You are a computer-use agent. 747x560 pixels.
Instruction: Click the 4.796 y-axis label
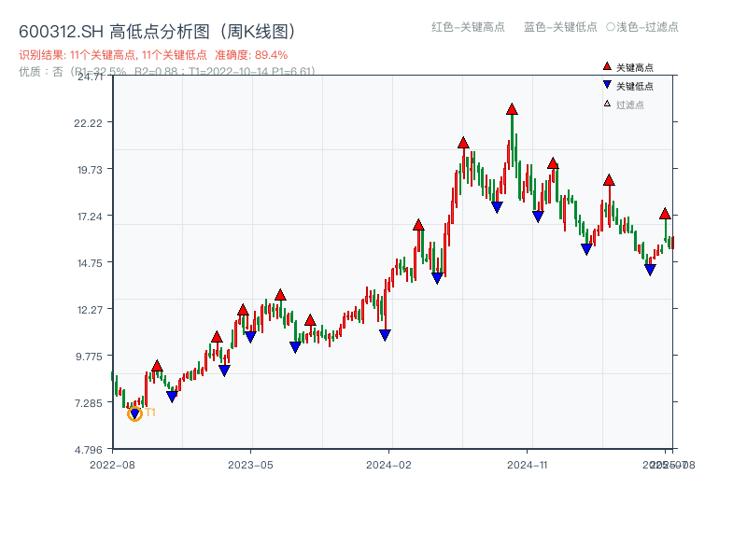88,450
